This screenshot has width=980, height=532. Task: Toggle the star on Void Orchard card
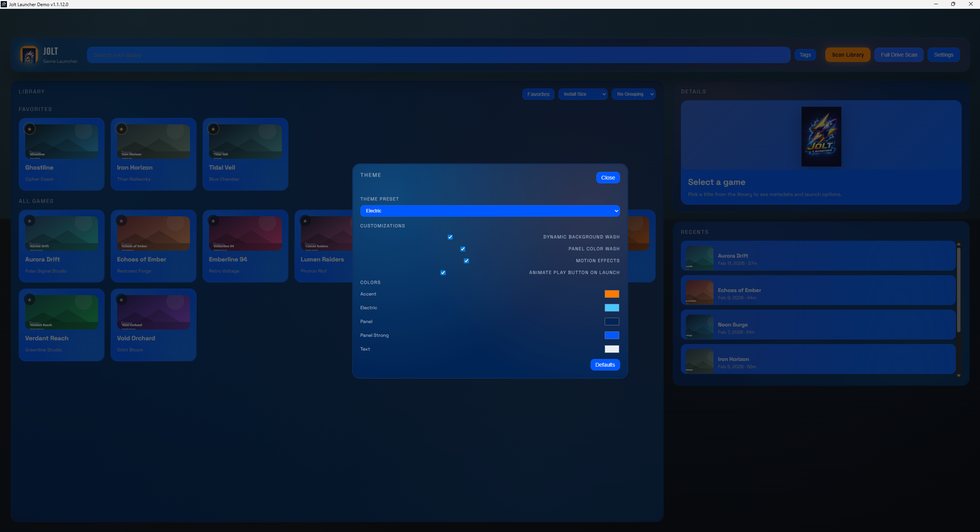121,300
